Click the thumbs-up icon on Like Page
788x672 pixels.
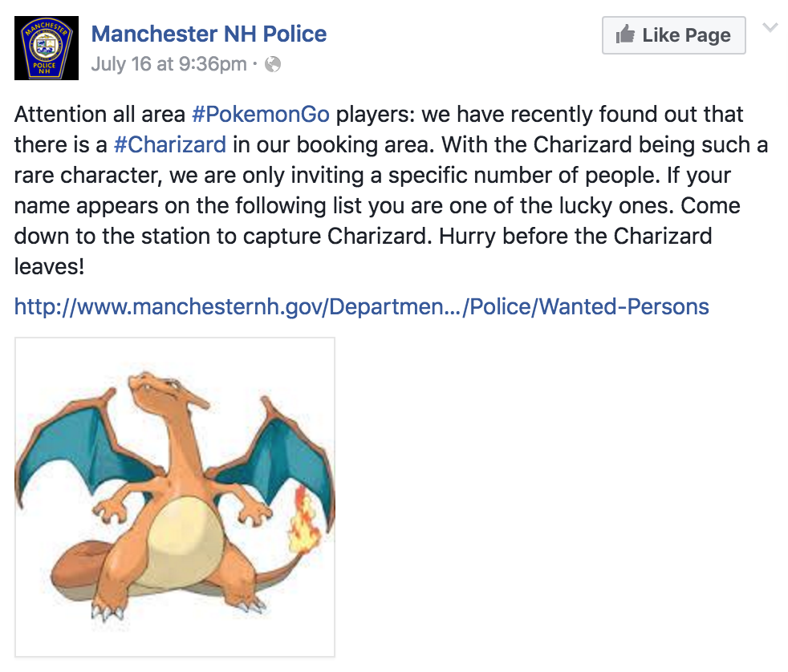click(x=625, y=35)
